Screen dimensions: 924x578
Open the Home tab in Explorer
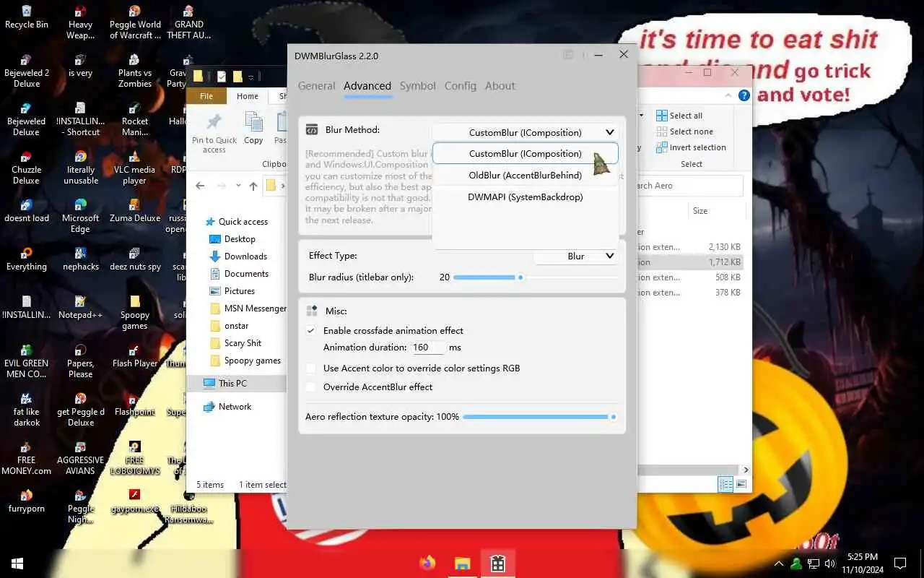(x=248, y=96)
